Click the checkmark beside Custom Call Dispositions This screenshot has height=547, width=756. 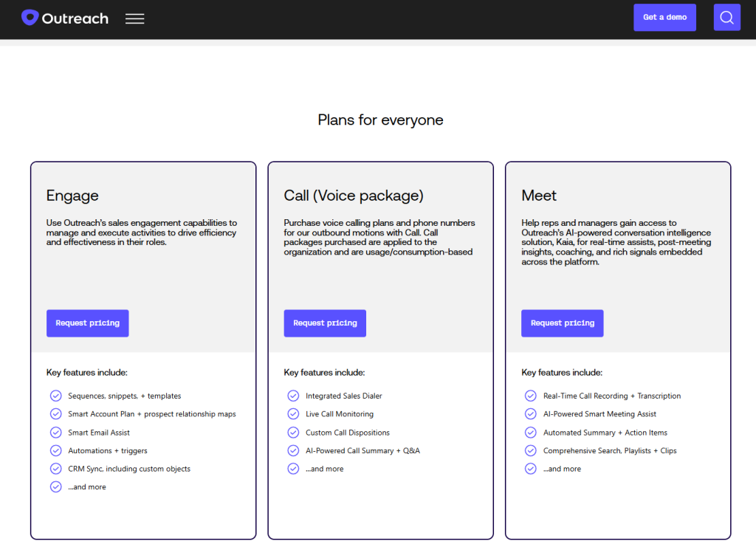[293, 432]
